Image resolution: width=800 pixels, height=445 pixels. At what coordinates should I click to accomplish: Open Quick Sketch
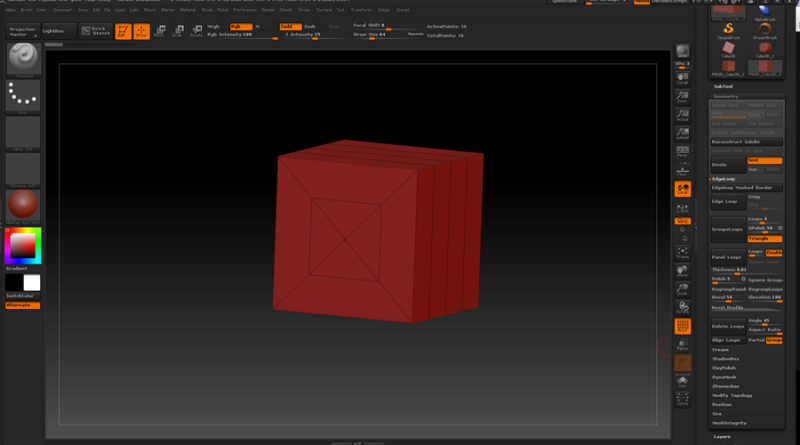[96, 31]
